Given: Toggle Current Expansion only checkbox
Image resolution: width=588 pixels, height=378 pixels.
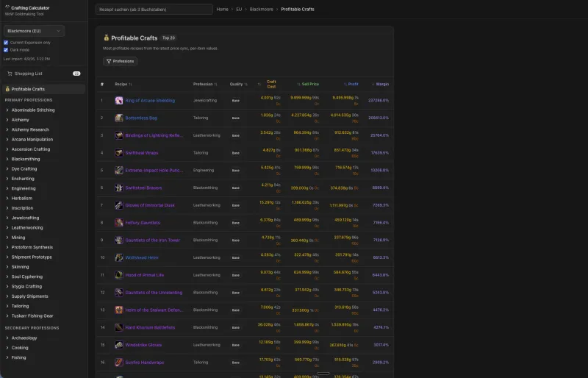Looking at the screenshot, I should 6,43.
